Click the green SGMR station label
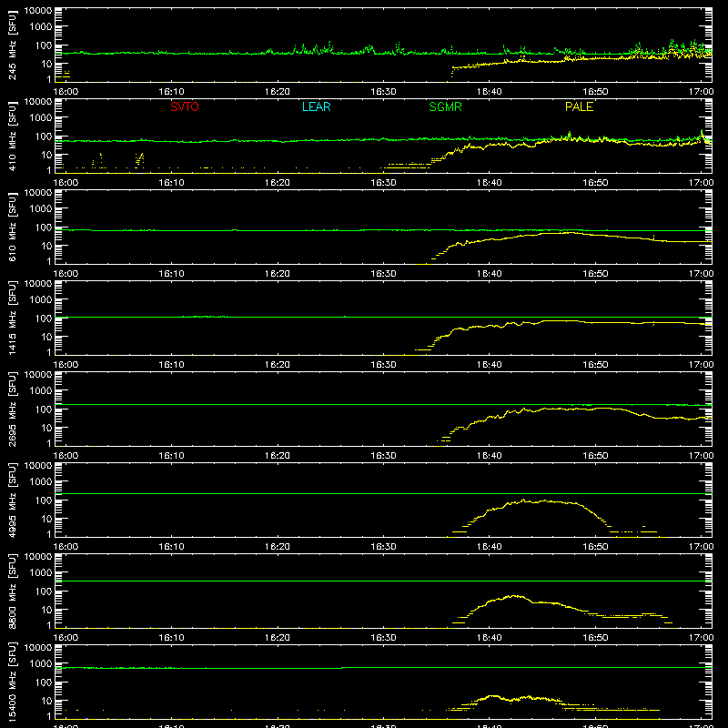 point(445,106)
